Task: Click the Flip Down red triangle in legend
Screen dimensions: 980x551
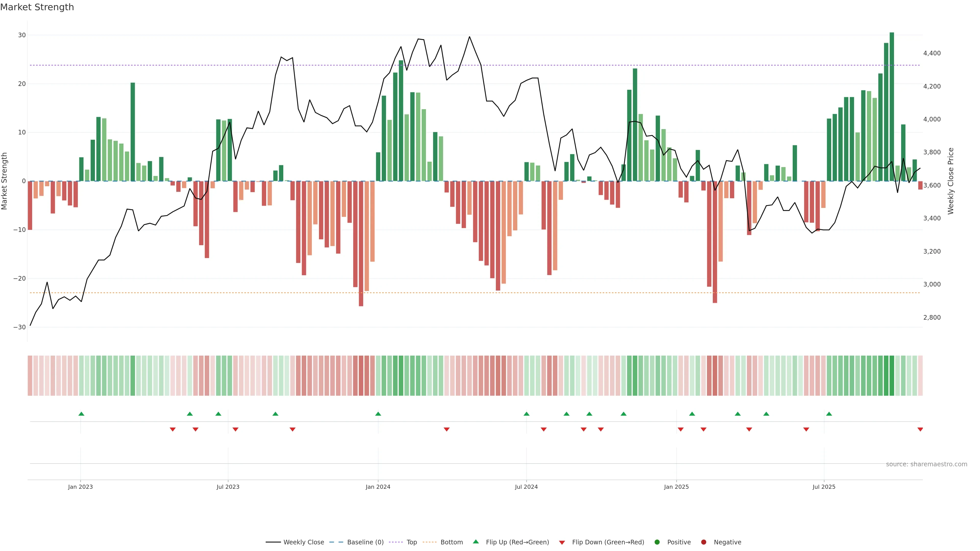Action: coord(562,543)
